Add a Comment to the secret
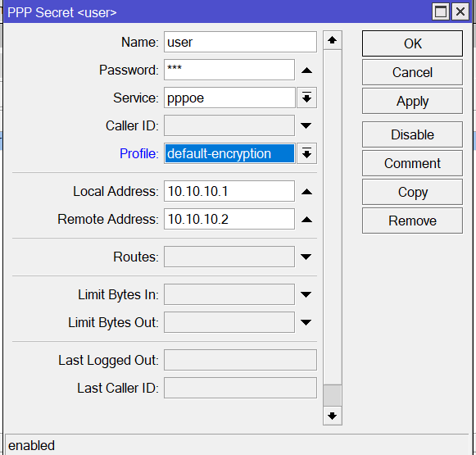 point(412,163)
